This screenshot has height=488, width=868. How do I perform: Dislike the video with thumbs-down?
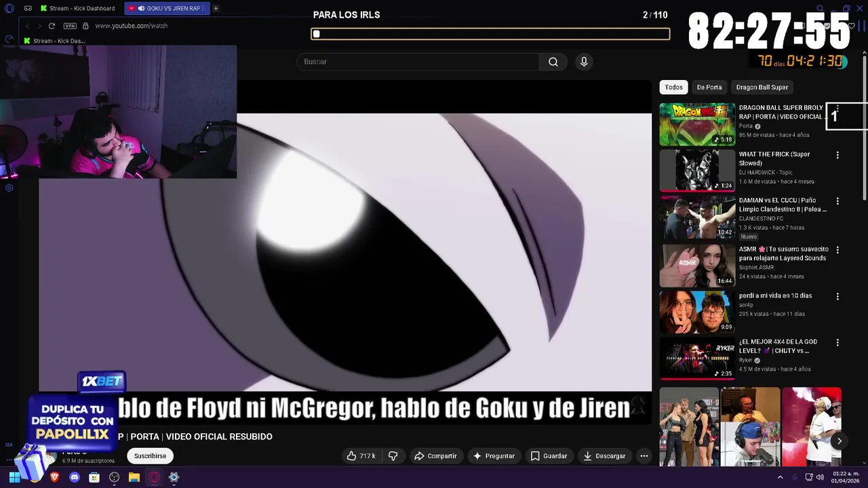(x=393, y=456)
